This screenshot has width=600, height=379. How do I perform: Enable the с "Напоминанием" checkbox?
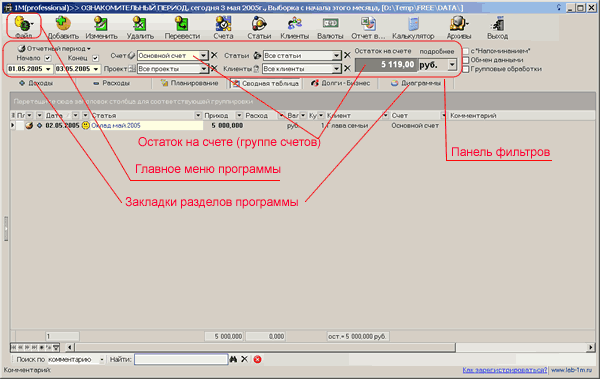(x=466, y=51)
